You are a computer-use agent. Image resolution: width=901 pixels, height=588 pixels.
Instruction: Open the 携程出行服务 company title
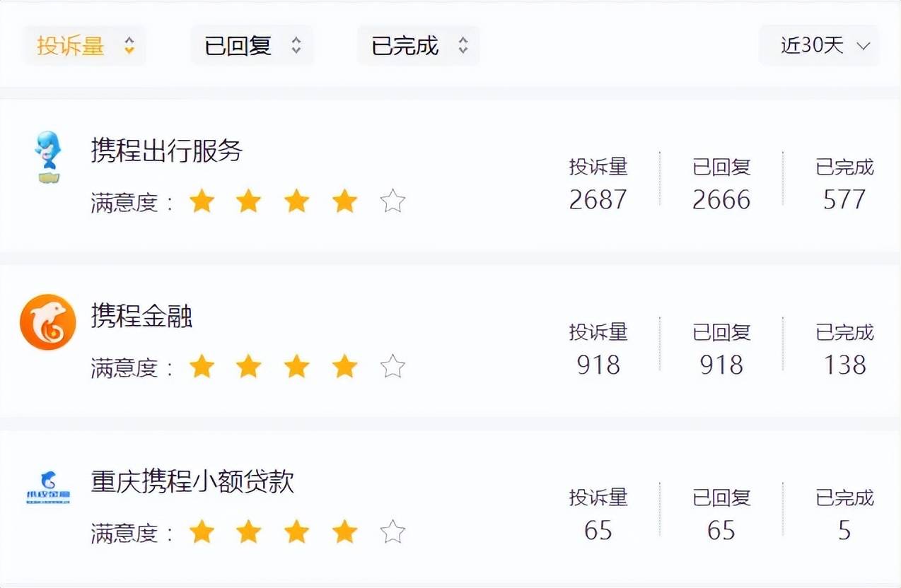[167, 151]
